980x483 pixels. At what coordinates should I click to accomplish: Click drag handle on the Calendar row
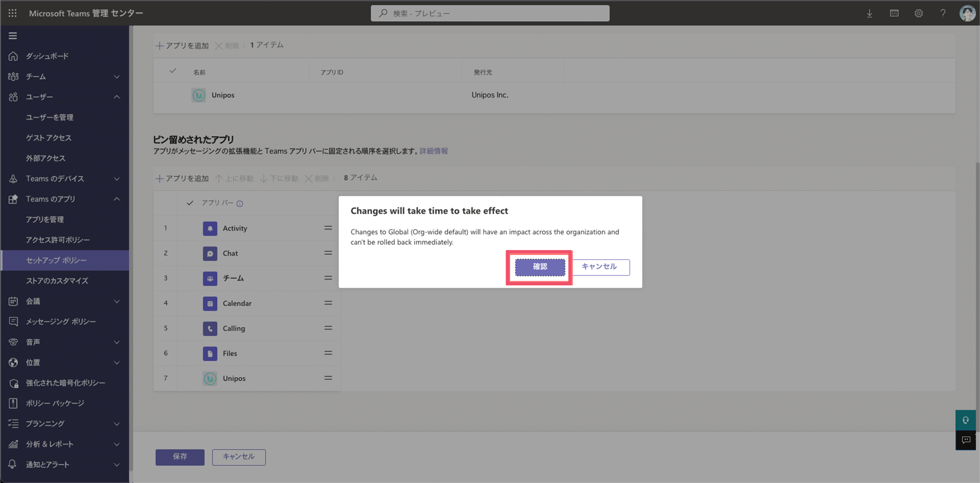[x=328, y=303]
